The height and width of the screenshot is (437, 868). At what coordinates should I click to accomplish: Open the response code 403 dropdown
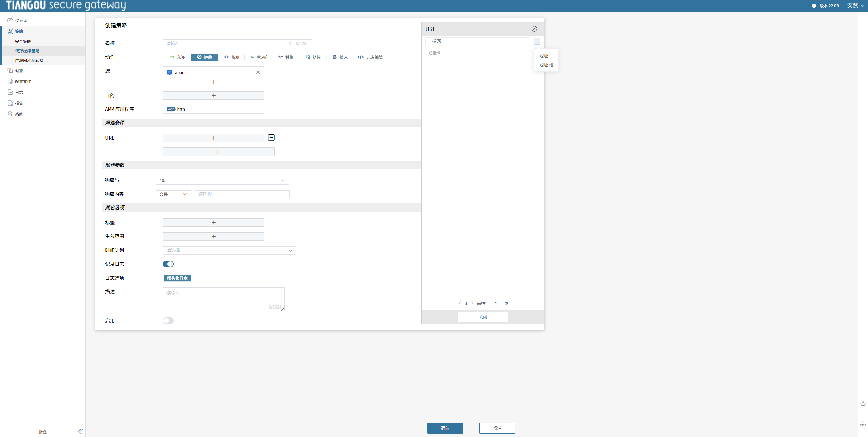coord(222,181)
